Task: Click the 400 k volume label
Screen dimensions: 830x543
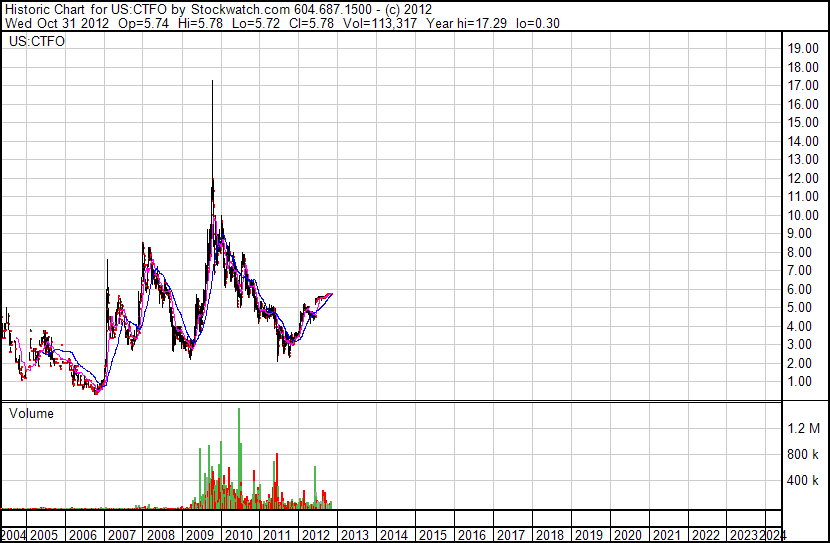Action: [x=803, y=481]
